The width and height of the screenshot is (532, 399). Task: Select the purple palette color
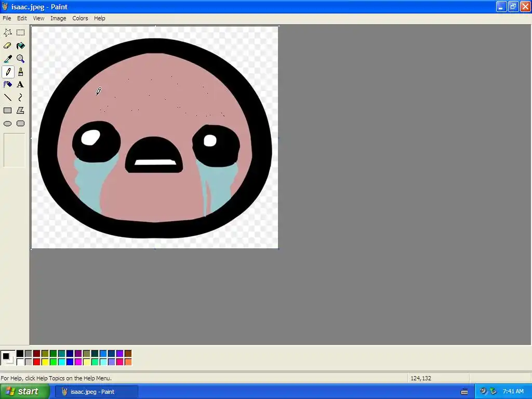pos(78,354)
